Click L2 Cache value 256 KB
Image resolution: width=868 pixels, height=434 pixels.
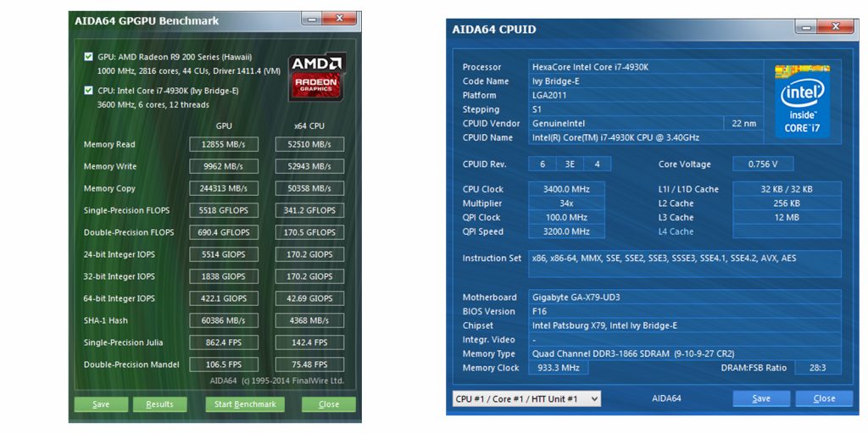(787, 203)
